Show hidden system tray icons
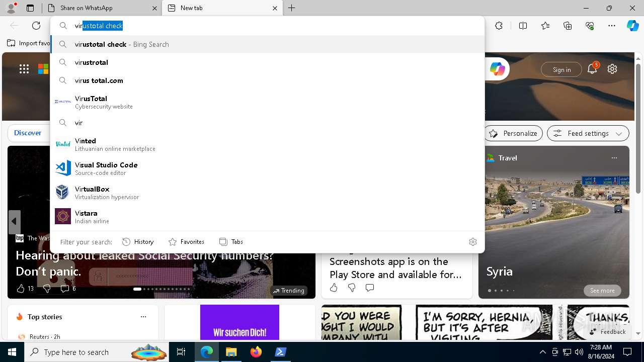 (542, 352)
